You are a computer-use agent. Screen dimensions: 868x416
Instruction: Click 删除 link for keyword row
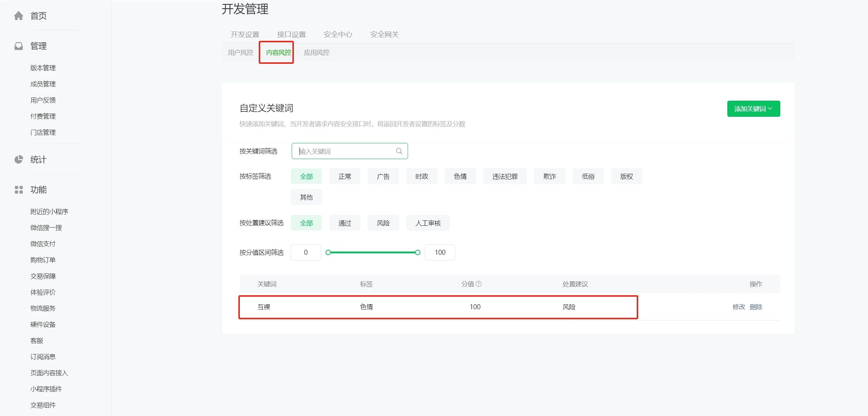tap(756, 307)
